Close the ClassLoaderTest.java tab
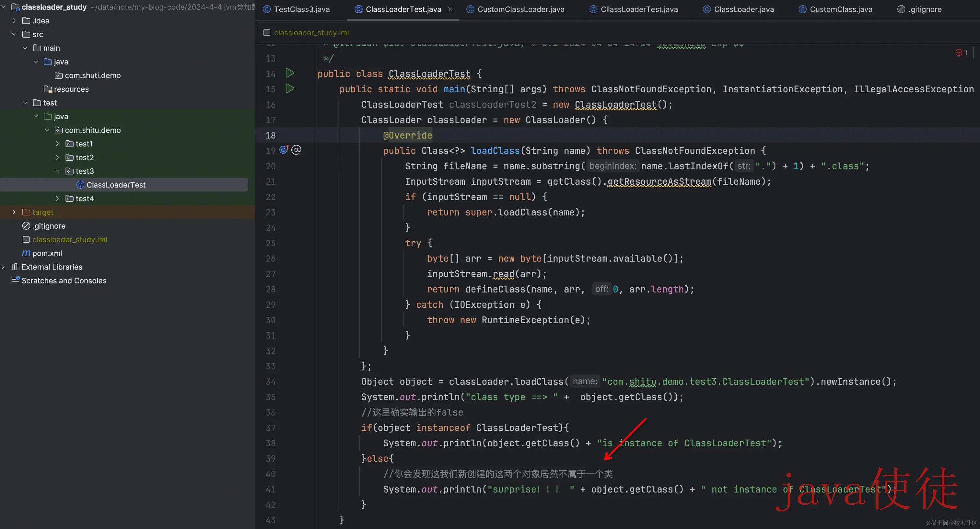 450,9
